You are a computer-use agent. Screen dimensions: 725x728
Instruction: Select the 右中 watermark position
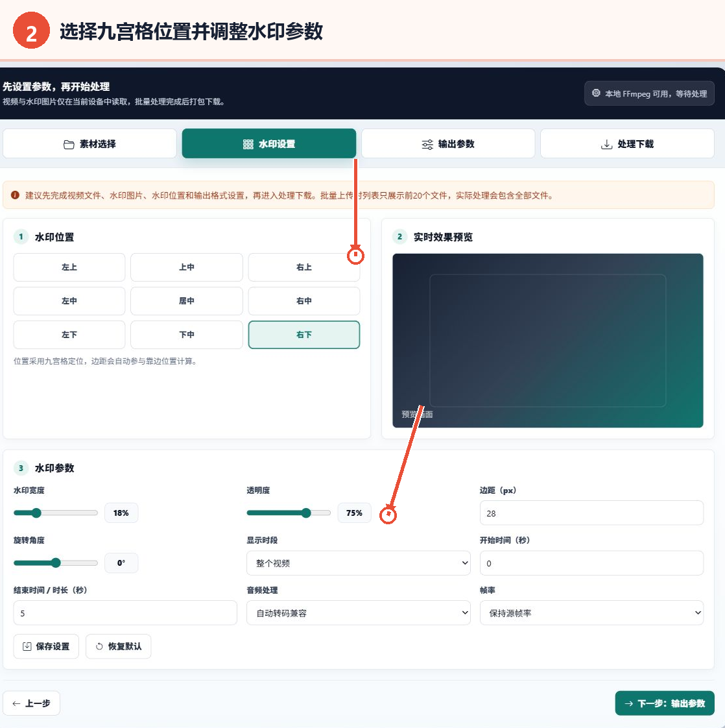pos(304,301)
